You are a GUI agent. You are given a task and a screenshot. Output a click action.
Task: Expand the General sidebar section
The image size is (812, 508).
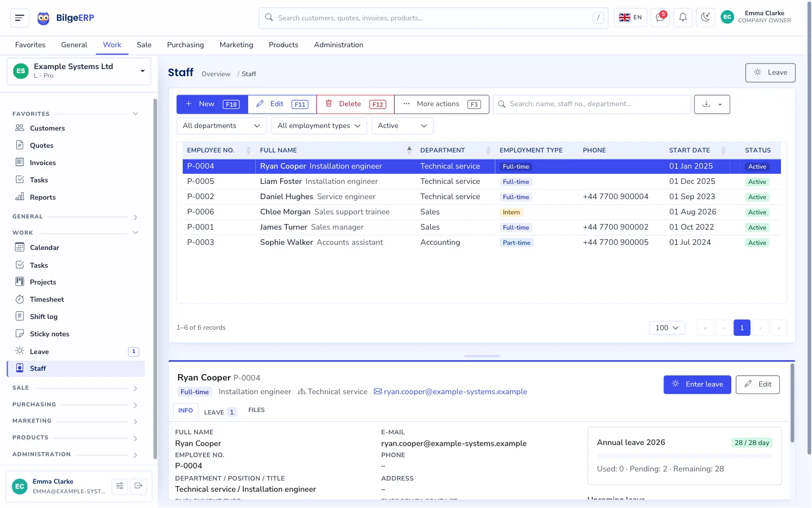click(x=75, y=217)
